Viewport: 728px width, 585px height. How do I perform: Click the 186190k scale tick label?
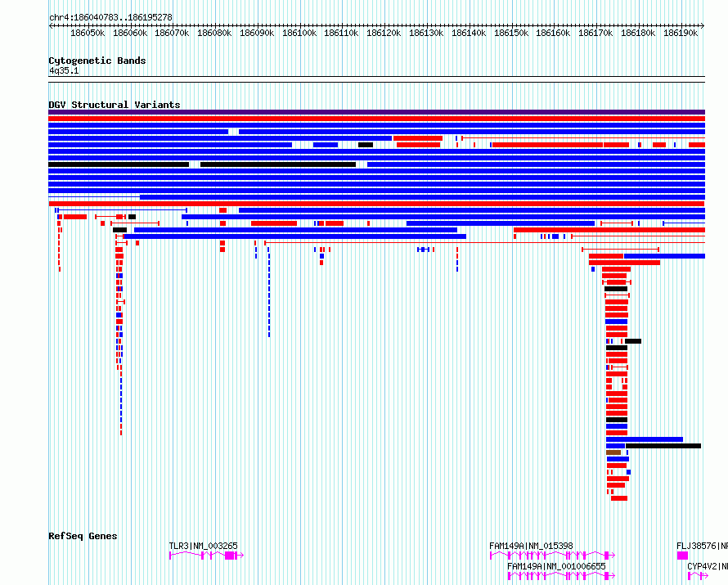(681, 33)
